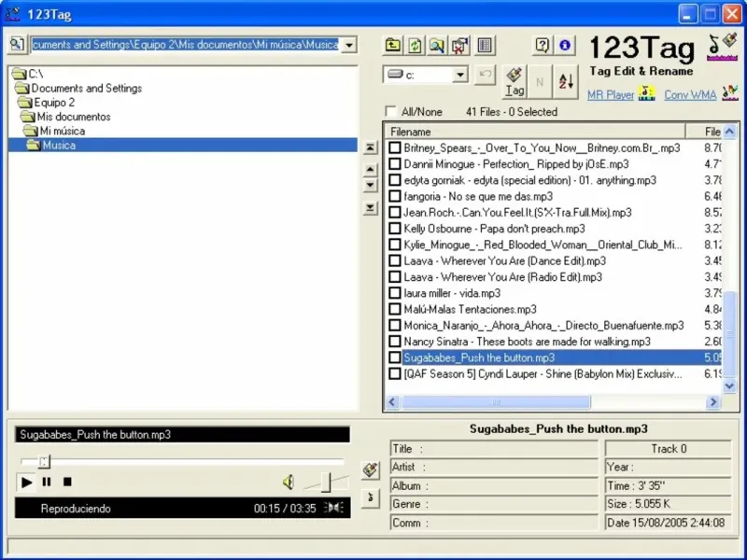Click the volume slider handle
The height and width of the screenshot is (560, 747).
[326, 482]
